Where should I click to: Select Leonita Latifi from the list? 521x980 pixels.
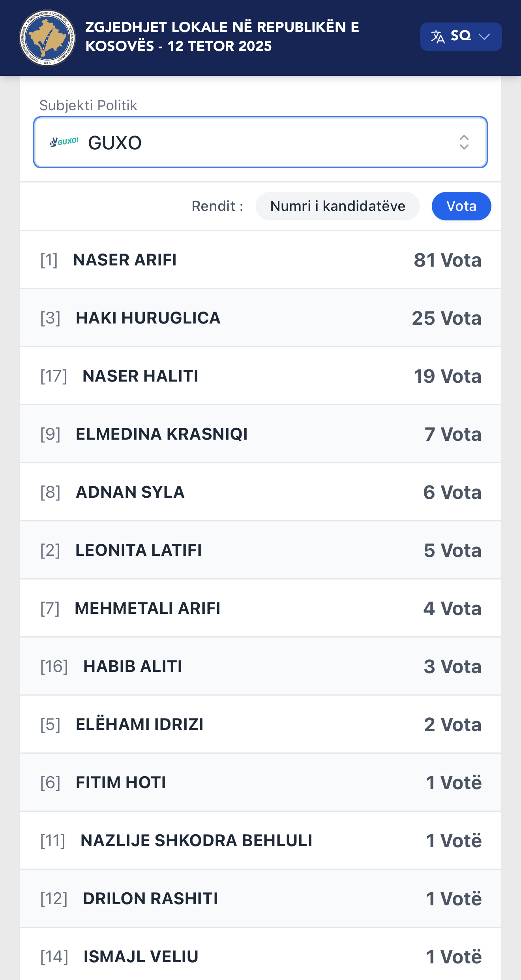(260, 550)
